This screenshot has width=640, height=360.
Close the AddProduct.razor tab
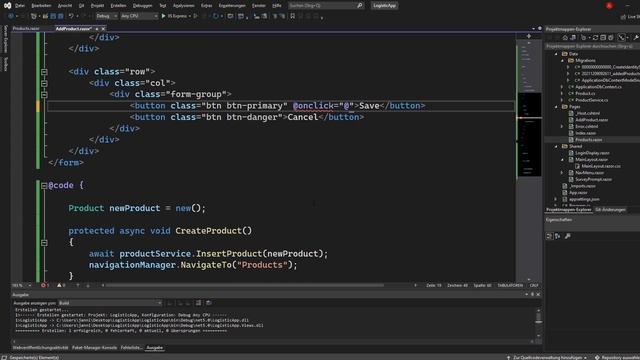(103, 29)
